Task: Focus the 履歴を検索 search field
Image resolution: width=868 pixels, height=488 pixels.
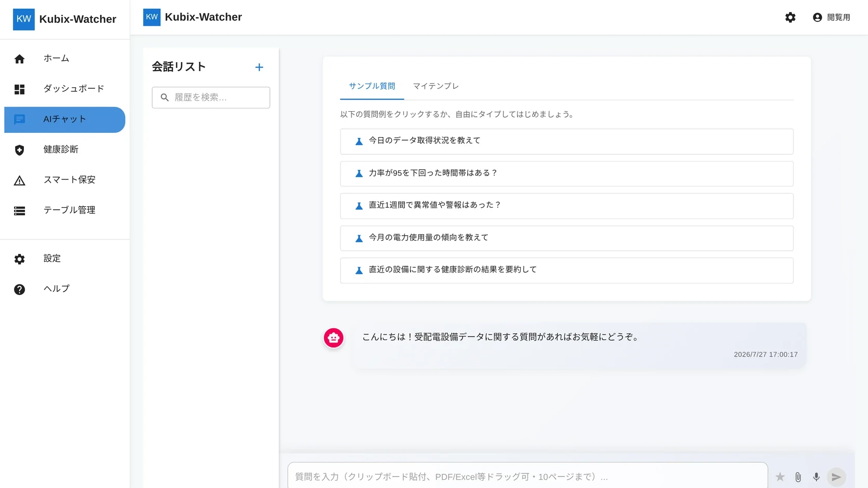Action: pos(211,98)
